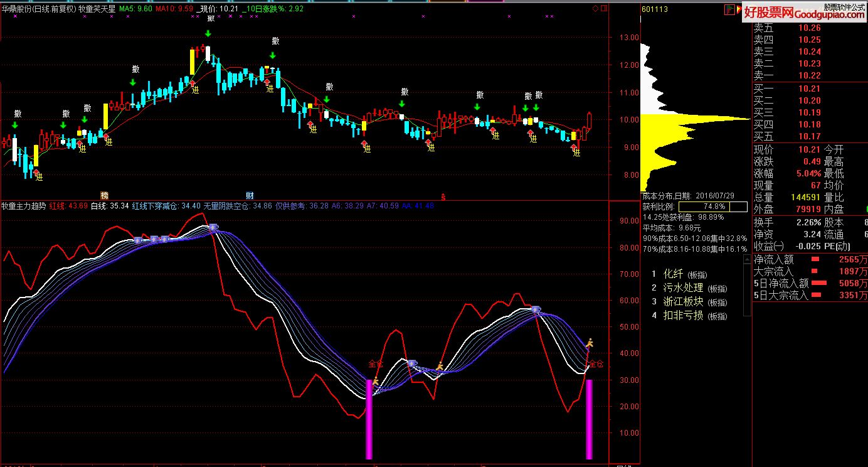Click the 撤 signal above the 13.00 price peak
Image resolution: width=868 pixels, height=467 pixels.
pyautogui.click(x=212, y=19)
